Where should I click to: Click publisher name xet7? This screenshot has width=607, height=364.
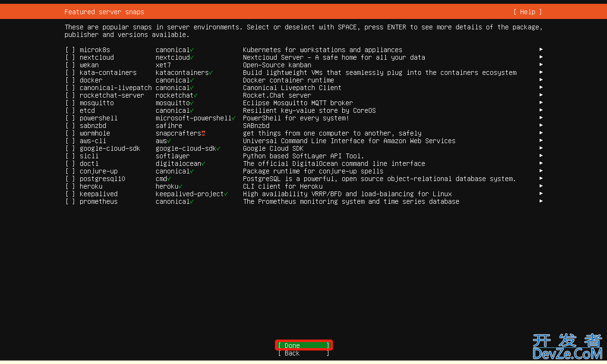[x=163, y=65]
